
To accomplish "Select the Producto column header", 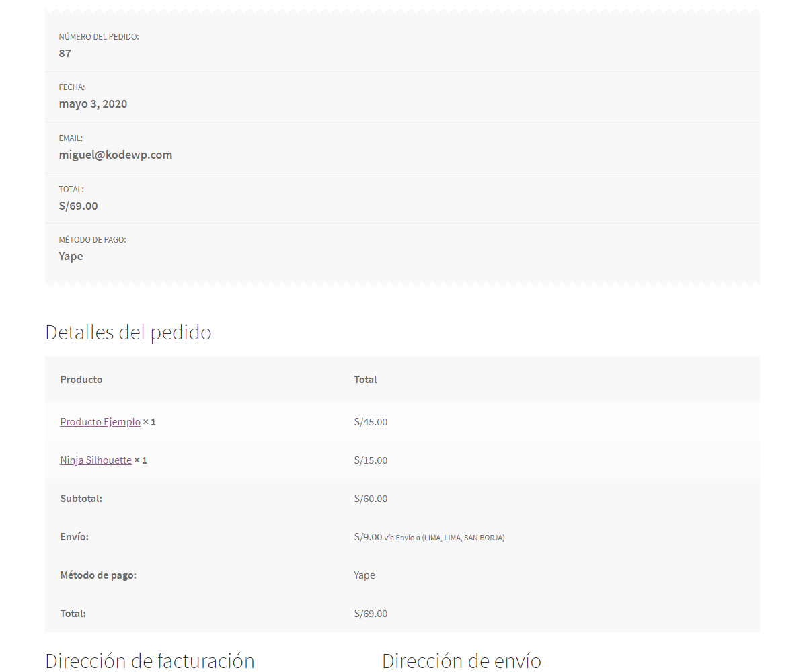I will point(81,379).
